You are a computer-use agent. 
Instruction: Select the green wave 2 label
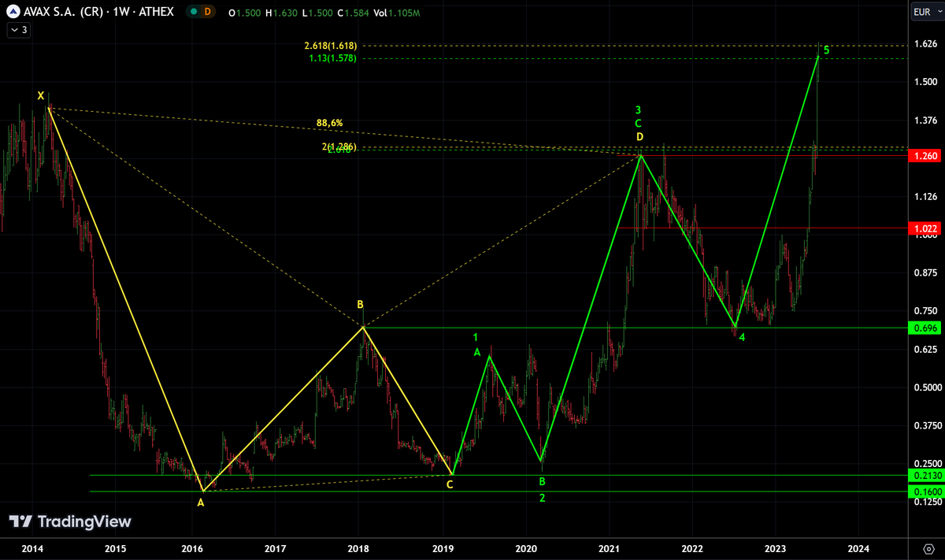542,498
